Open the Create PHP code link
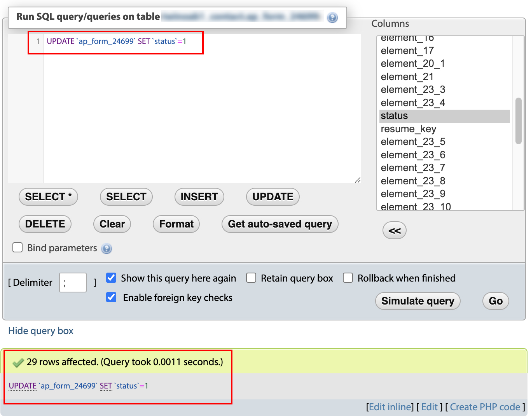This screenshot has height=420, width=531. tap(485, 407)
